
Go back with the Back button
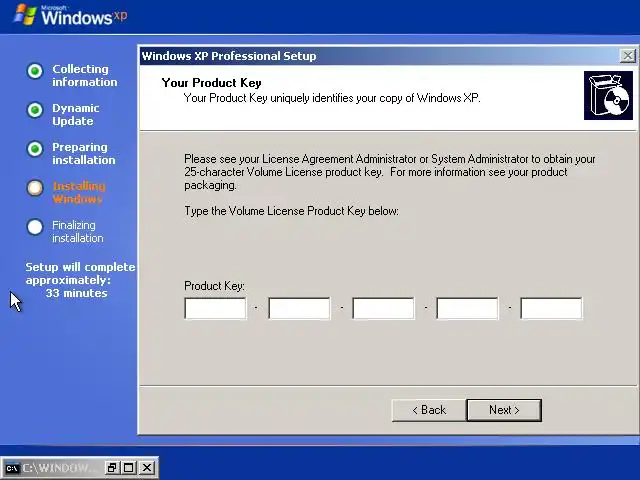pos(429,410)
